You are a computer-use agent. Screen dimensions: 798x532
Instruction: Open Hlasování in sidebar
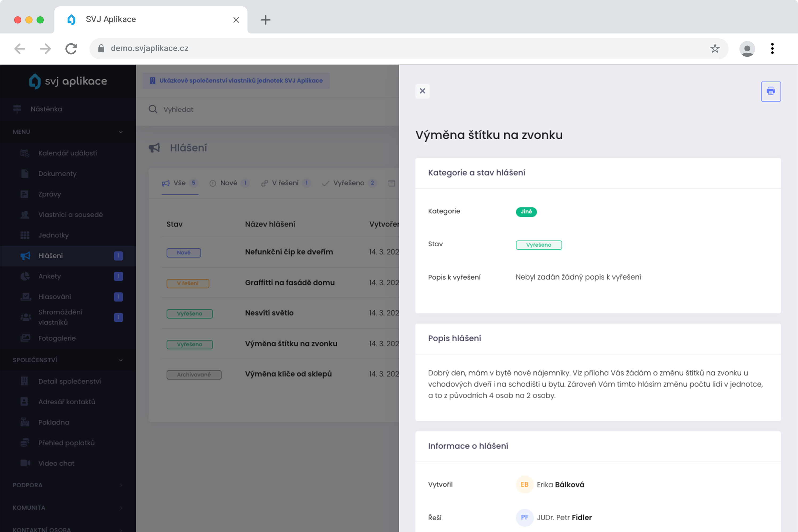tap(55, 297)
